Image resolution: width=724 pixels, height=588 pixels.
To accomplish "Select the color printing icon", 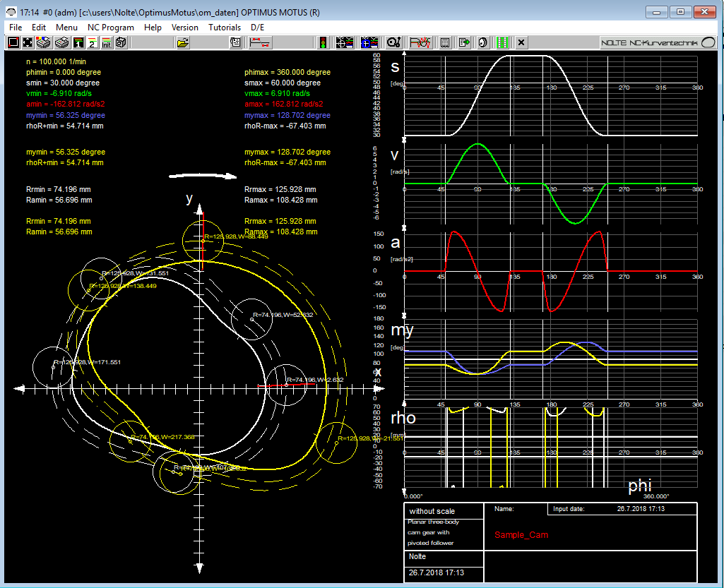I will click(42, 42).
